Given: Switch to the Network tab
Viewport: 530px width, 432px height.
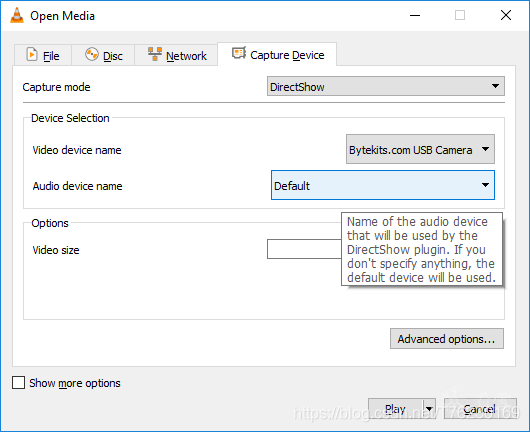Looking at the screenshot, I should coord(176,55).
